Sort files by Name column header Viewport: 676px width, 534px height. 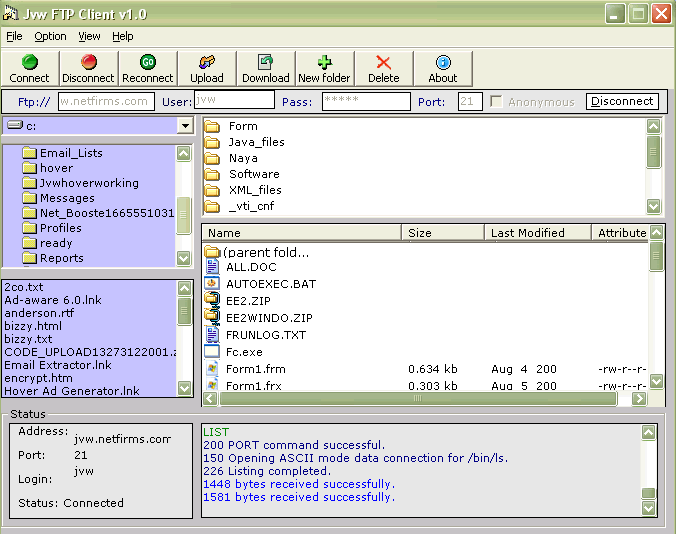[301, 233]
